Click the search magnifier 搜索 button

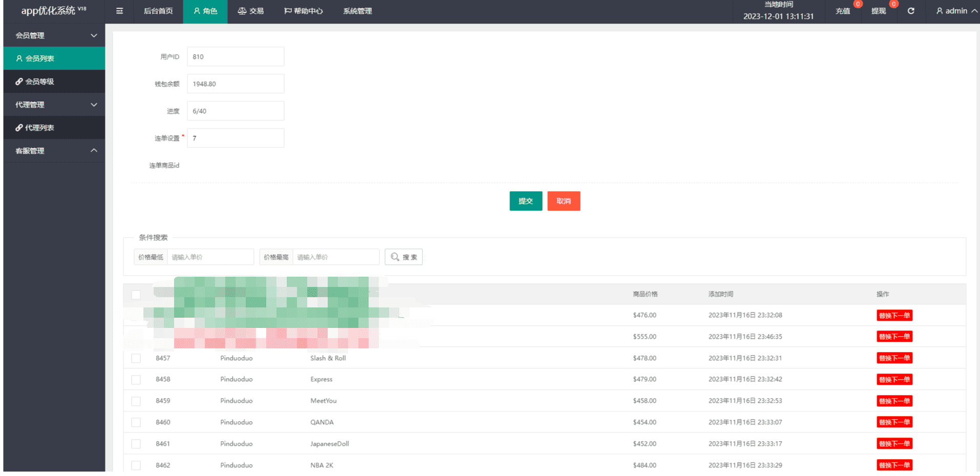[403, 257]
